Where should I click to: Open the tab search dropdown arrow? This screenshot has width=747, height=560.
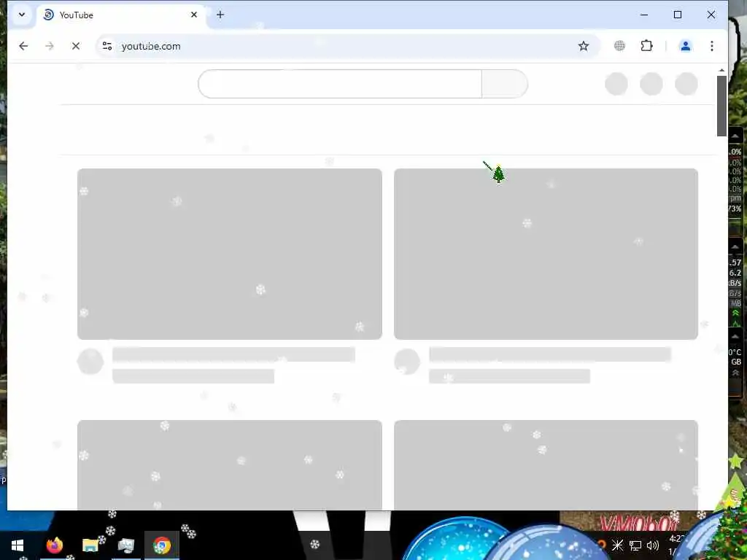pos(22,15)
